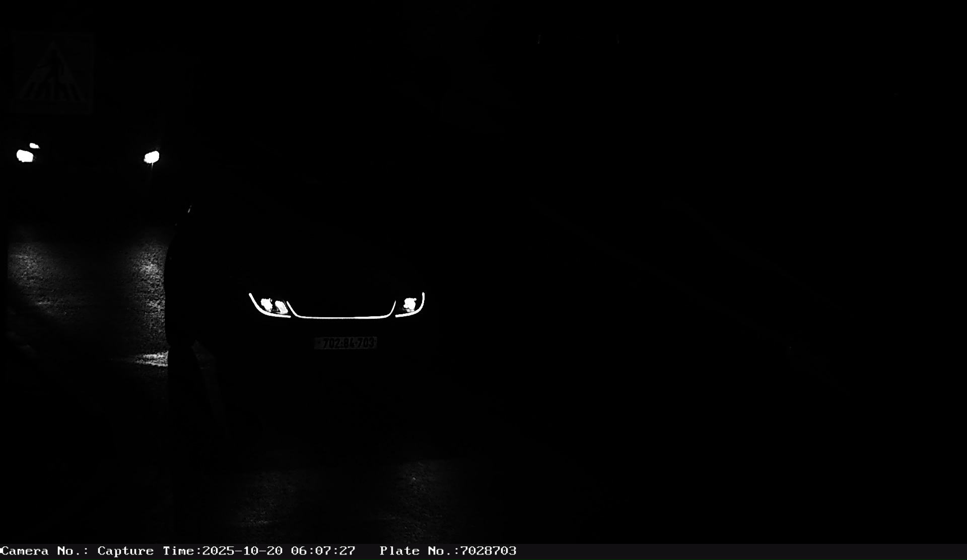Click the 'Camera No.:' overlay label

click(x=44, y=551)
